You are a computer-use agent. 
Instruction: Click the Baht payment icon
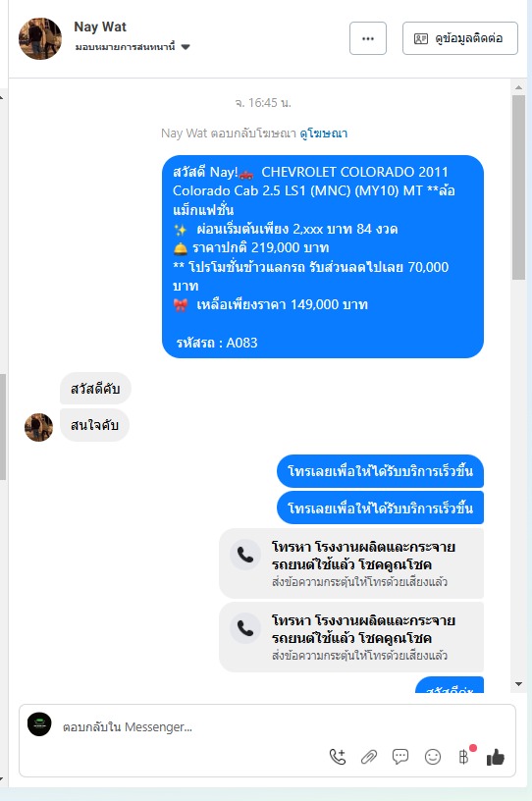click(x=464, y=757)
